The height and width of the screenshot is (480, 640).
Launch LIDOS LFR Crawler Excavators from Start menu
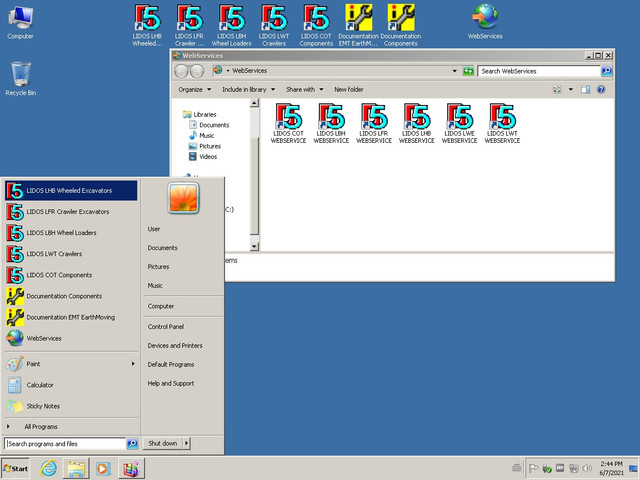(71, 212)
